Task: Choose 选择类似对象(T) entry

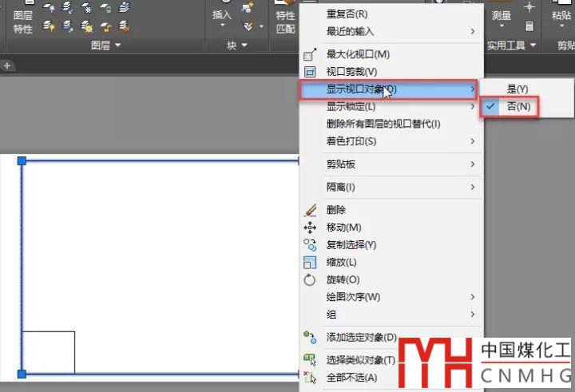Action: [350, 360]
